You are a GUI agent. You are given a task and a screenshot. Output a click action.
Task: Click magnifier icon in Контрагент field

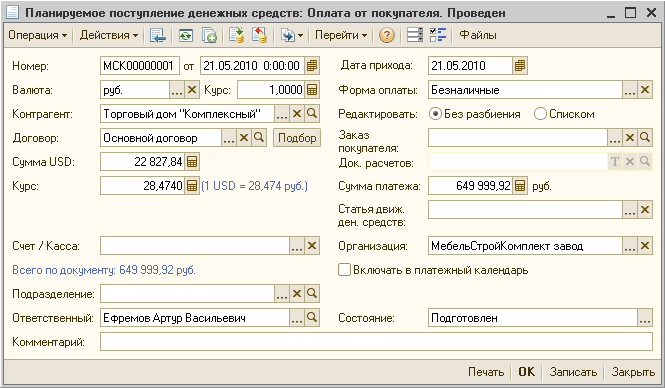[312, 114]
